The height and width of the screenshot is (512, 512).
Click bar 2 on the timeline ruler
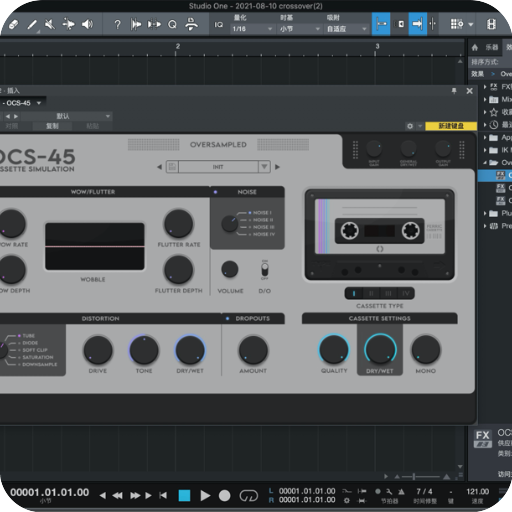178,47
